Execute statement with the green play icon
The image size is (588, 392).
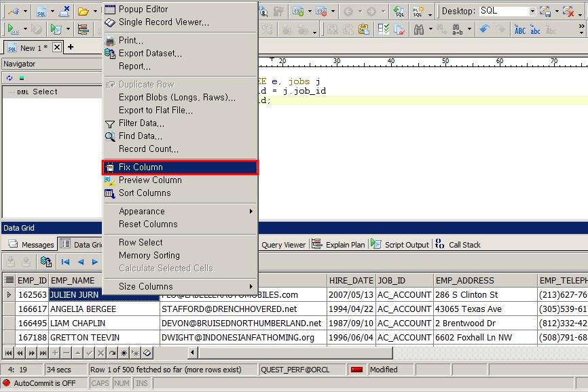pyautogui.click(x=12, y=29)
